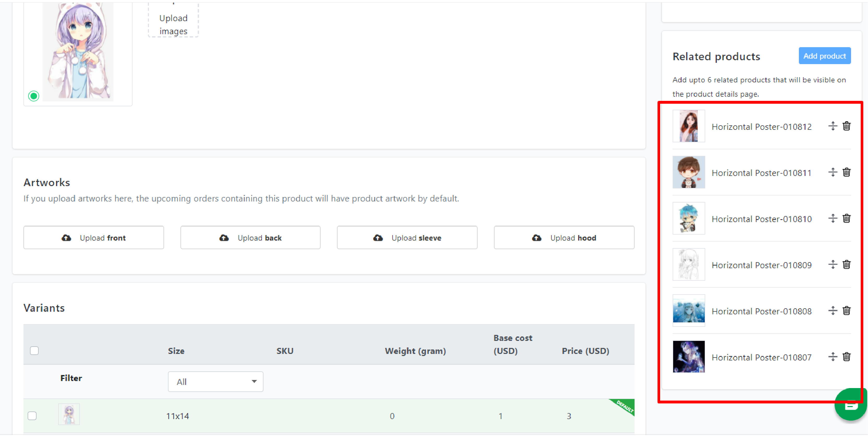Trash the Horizontal Poster-010807 item
The height and width of the screenshot is (442, 868).
[846, 357]
